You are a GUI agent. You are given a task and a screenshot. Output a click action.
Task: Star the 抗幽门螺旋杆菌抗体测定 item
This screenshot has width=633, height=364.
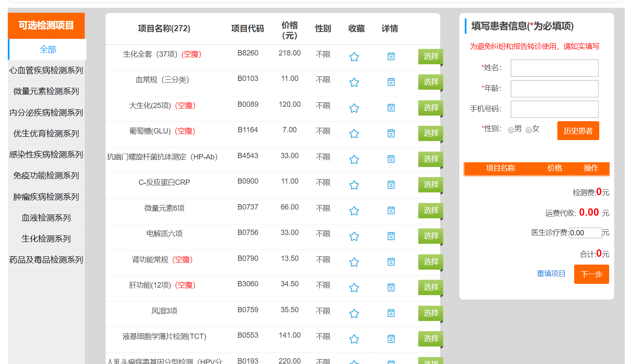(354, 159)
